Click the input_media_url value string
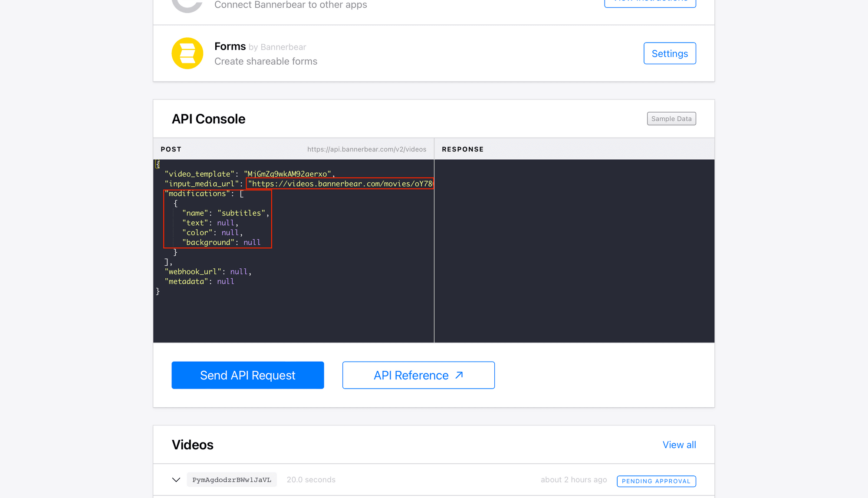The width and height of the screenshot is (868, 498). click(x=340, y=184)
